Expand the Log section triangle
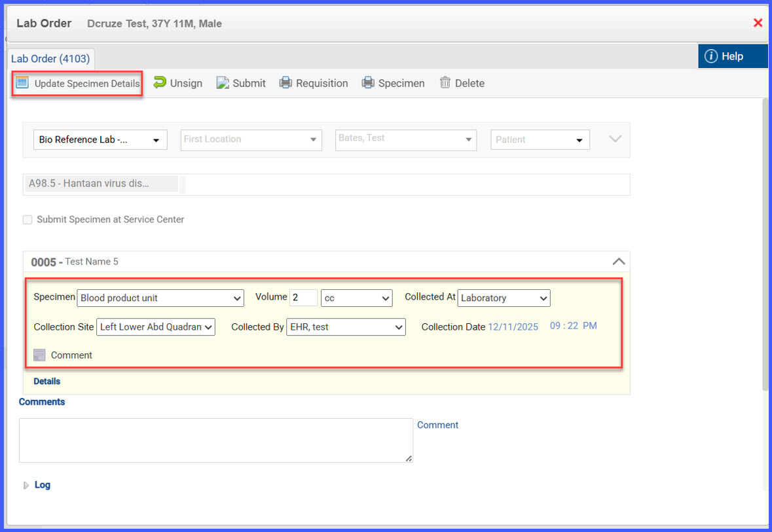 26,486
